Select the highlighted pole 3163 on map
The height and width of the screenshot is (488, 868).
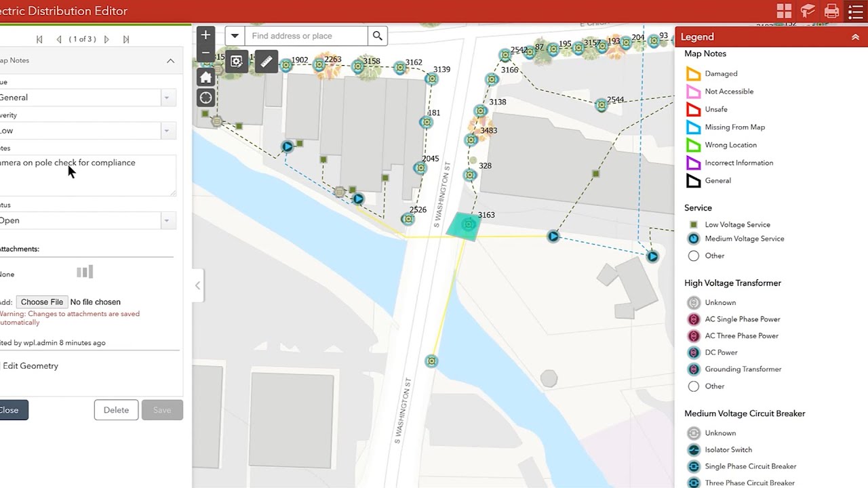(x=468, y=225)
